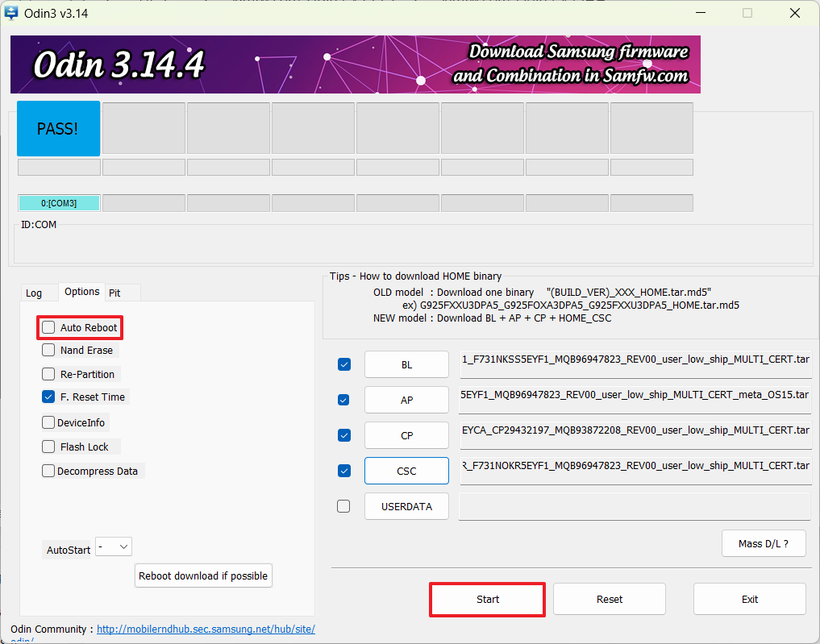Choose a file with the USERDATA button
820x644 pixels.
pos(406,506)
